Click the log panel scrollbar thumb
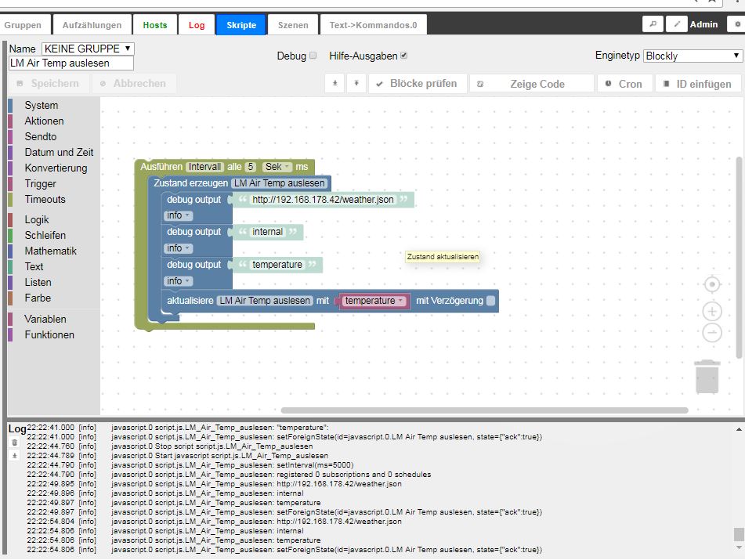This screenshot has width=745, height=560. tap(739, 534)
